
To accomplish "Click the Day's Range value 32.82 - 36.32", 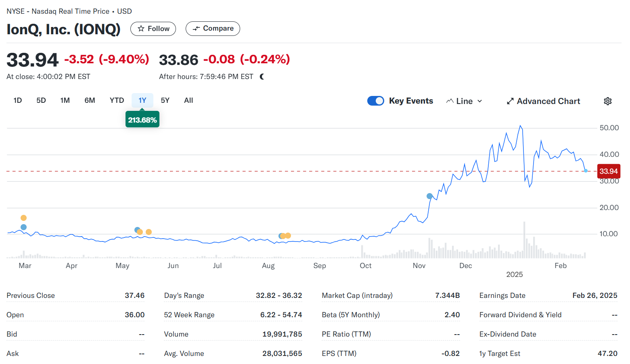I will (x=279, y=295).
